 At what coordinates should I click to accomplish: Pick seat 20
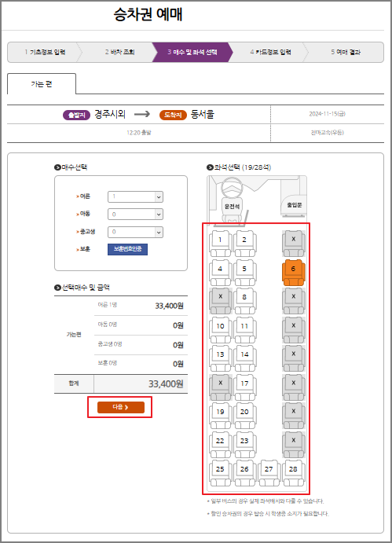[x=245, y=416]
